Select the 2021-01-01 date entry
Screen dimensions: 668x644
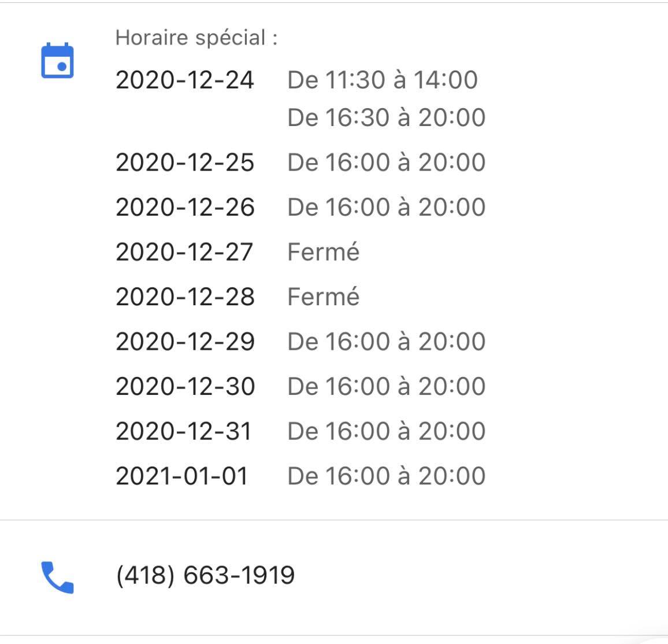(x=182, y=476)
